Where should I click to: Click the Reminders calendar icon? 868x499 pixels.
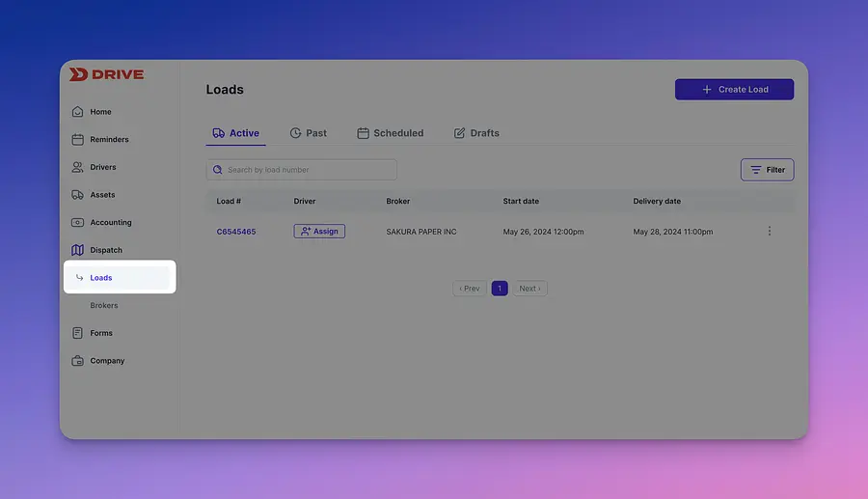click(x=77, y=140)
